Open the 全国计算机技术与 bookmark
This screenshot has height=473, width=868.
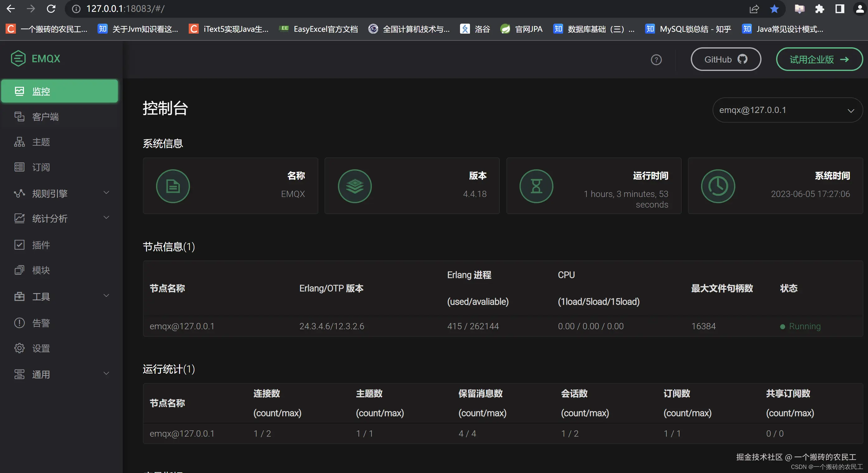point(410,29)
